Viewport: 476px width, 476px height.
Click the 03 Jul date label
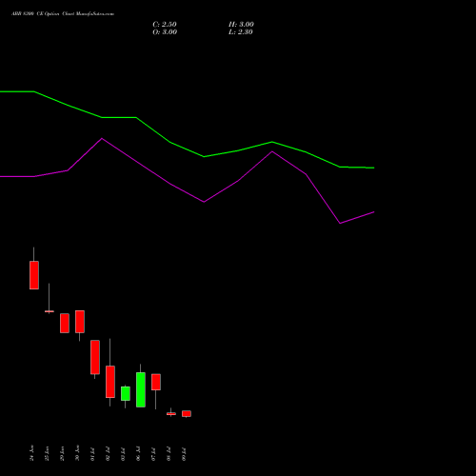(123, 454)
